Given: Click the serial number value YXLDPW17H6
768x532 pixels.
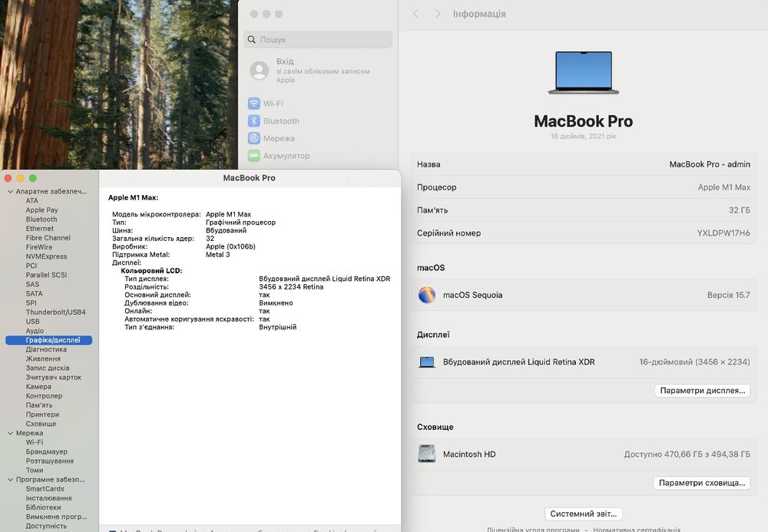Looking at the screenshot, I should (x=723, y=233).
